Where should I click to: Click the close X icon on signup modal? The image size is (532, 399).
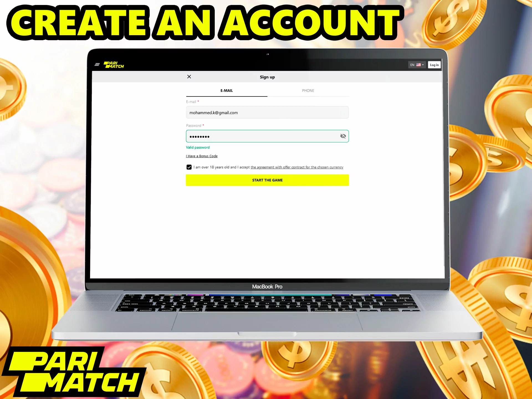pos(188,77)
